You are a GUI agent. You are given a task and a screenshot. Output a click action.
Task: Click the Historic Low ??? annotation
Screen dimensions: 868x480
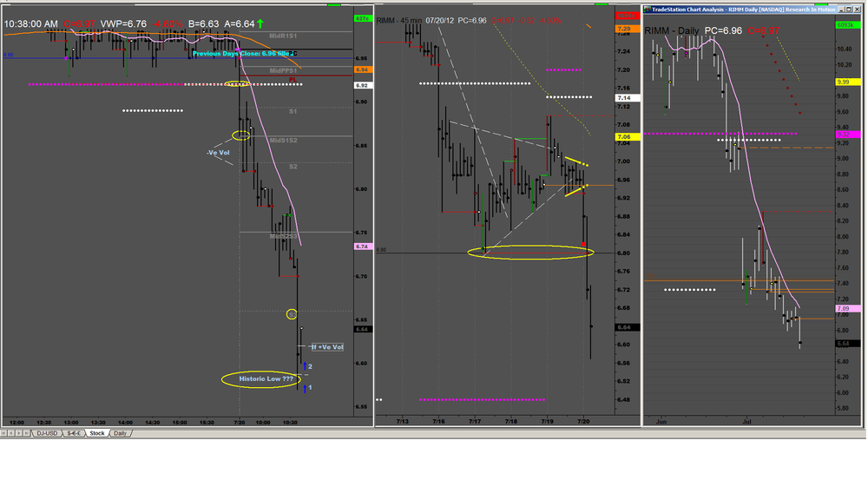pos(266,378)
